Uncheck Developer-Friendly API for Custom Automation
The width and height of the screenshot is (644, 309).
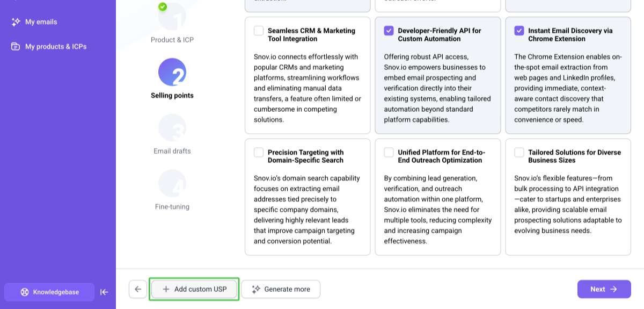(389, 31)
